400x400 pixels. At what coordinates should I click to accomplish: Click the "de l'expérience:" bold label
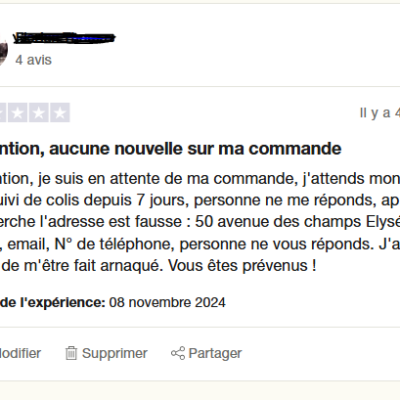(53, 303)
